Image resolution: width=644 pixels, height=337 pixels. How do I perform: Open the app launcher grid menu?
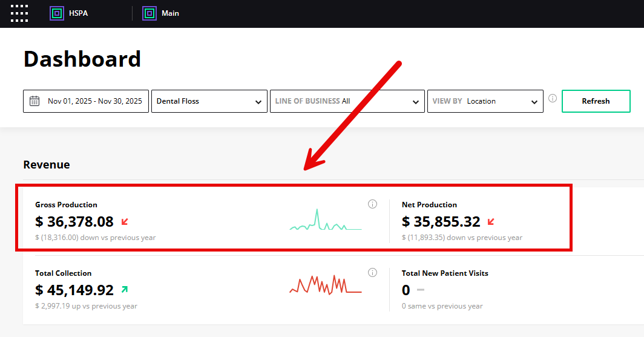[x=19, y=13]
